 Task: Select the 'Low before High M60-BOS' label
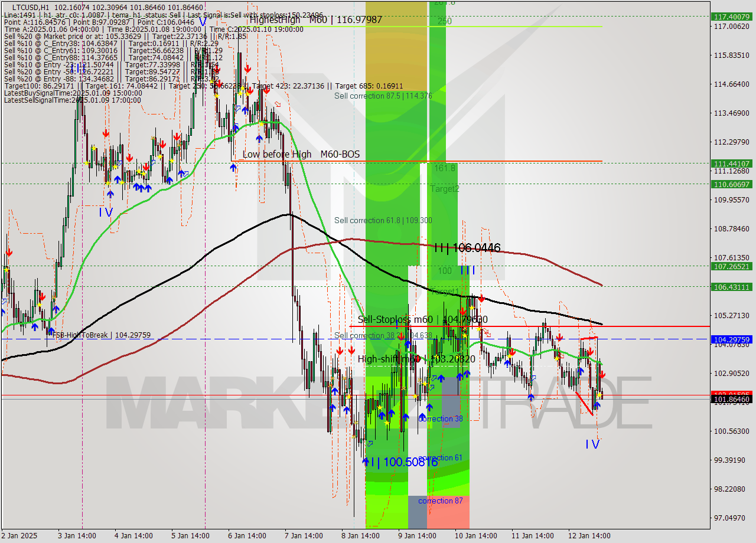click(301, 154)
